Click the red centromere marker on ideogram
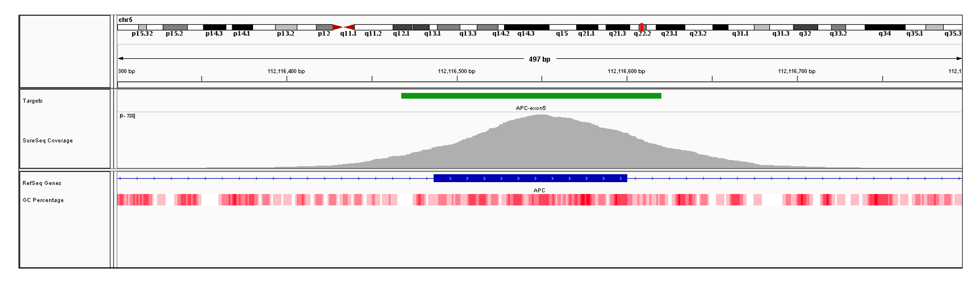Screen dimensions: 980x287 tap(343, 27)
